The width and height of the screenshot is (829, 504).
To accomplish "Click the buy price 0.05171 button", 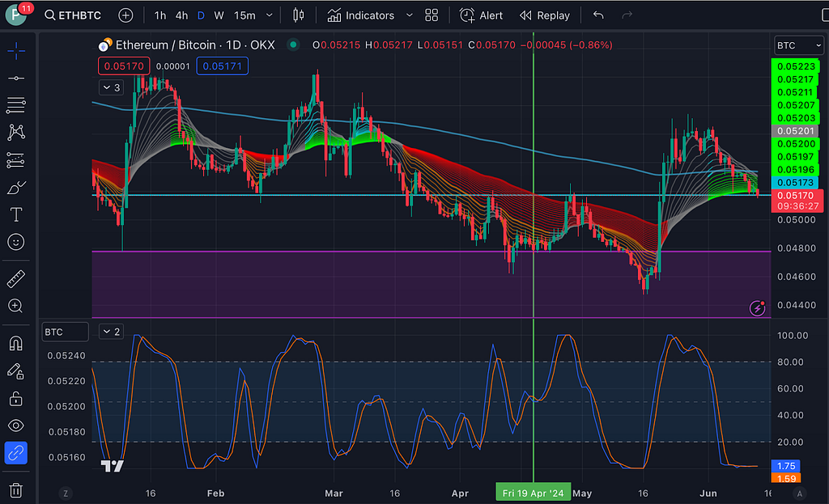I will pyautogui.click(x=222, y=66).
